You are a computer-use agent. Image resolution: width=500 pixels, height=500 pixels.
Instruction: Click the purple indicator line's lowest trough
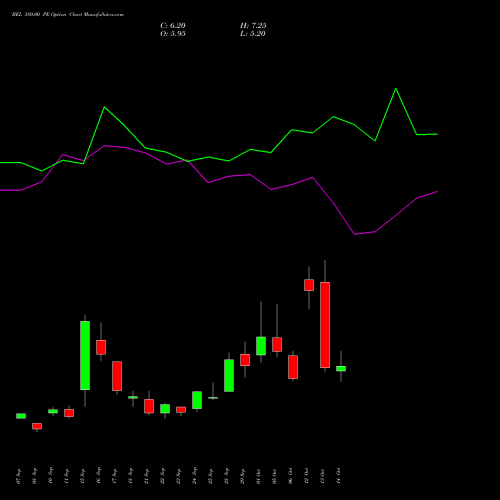point(355,234)
